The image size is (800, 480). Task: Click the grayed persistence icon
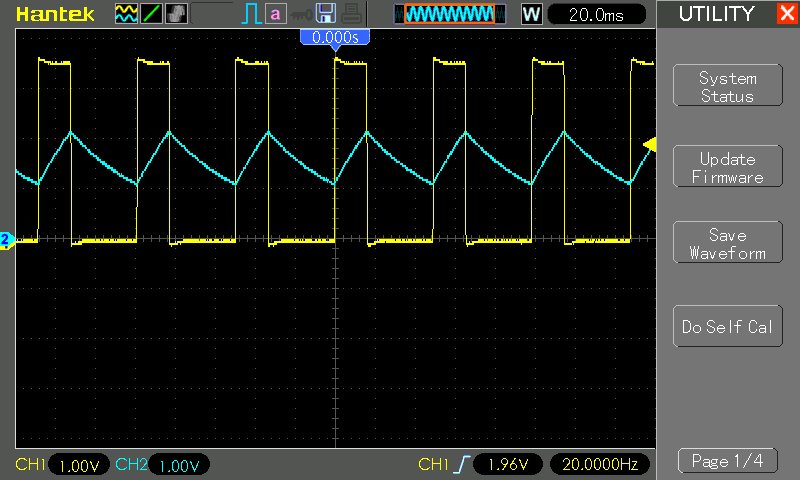tap(176, 14)
